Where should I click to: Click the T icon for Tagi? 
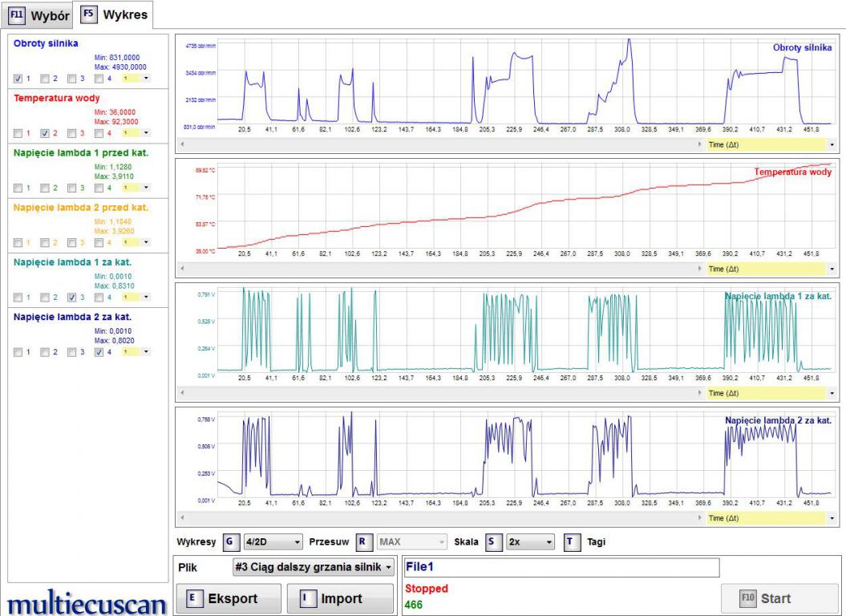(571, 541)
